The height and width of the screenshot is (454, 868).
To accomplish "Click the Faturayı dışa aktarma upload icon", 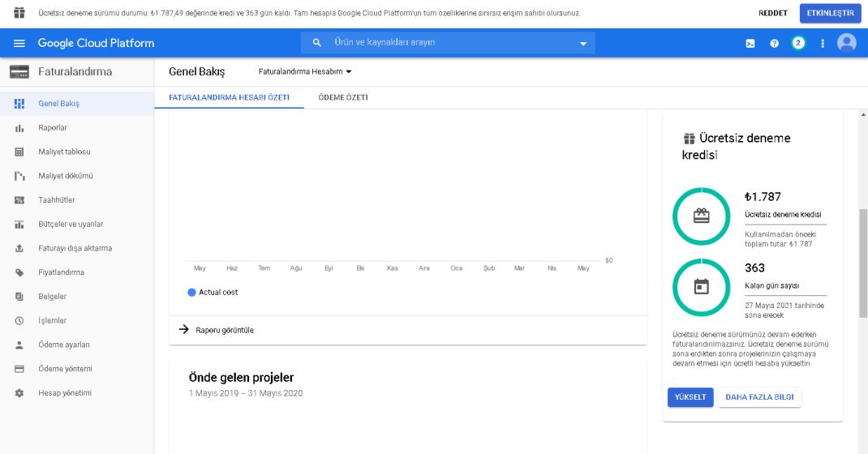I will (x=19, y=248).
